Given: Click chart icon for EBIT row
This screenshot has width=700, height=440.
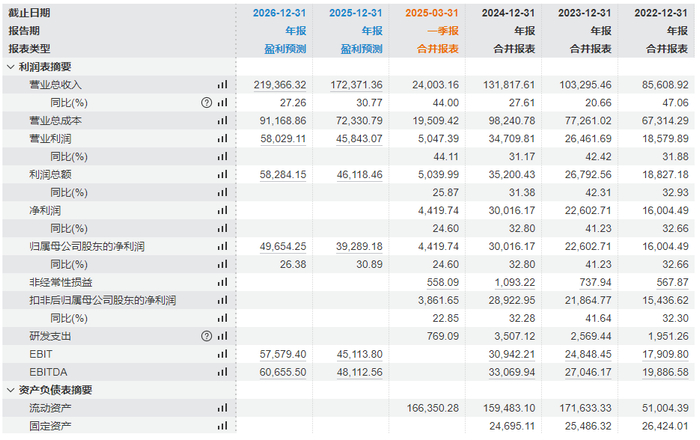Looking at the screenshot, I should coord(222,354).
